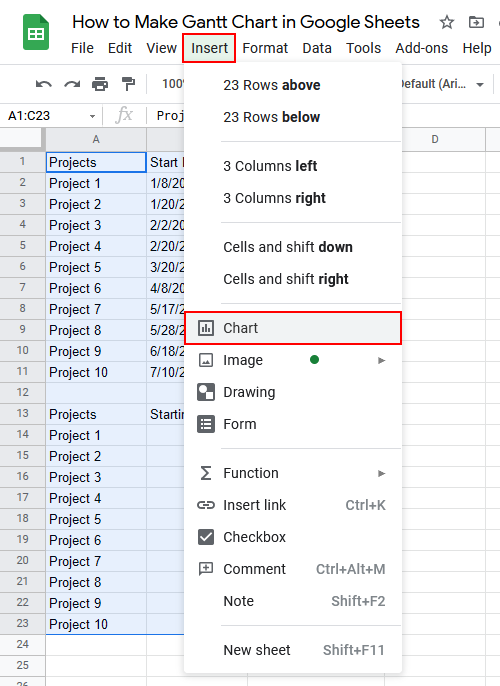Screen dimensions: 500x686
Task: Click the Drawing menu icon
Action: point(206,392)
